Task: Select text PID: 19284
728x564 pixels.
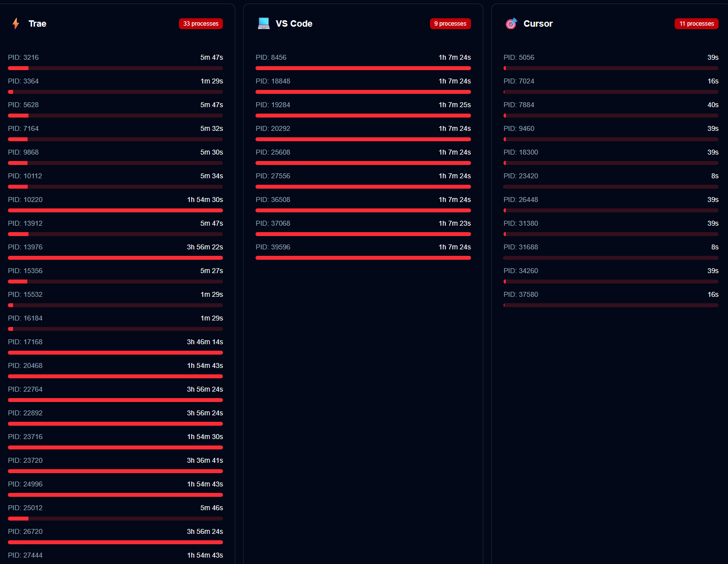Action: (x=273, y=105)
